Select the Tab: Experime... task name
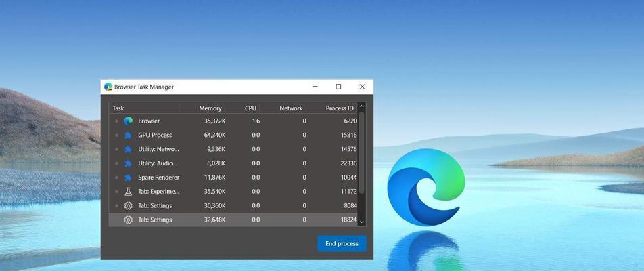This screenshot has width=644, height=271. click(158, 192)
